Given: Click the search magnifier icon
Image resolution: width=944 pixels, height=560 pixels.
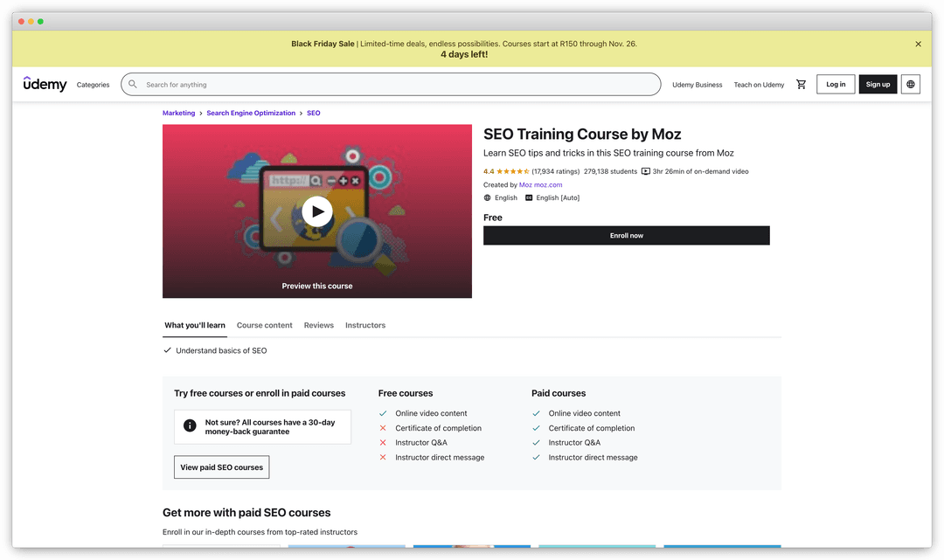Looking at the screenshot, I should click(133, 84).
